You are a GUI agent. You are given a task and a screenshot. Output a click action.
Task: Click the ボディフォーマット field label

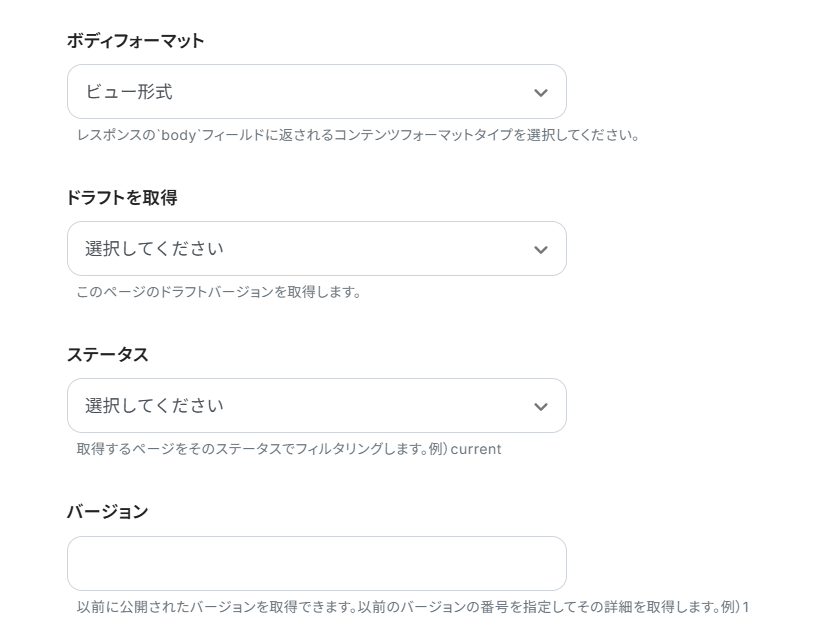[x=135, y=41]
